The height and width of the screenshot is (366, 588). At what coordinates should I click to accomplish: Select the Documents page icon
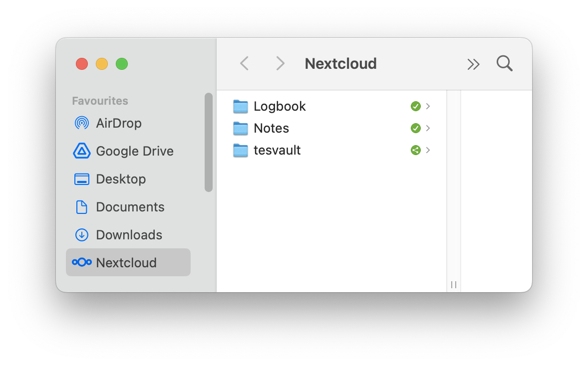tap(82, 207)
